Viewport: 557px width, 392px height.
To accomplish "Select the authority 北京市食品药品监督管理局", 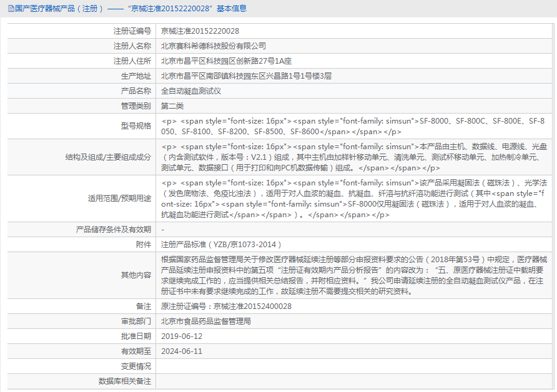I will click(206, 321).
